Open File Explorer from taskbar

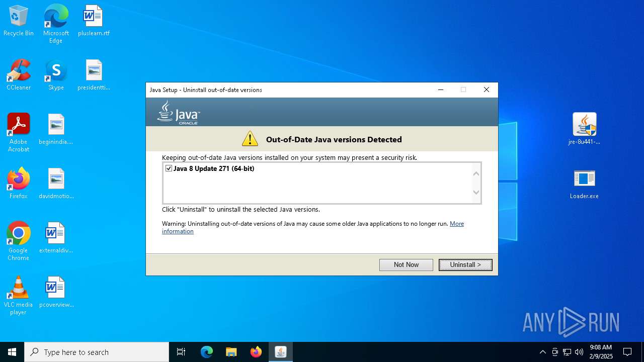click(x=231, y=352)
